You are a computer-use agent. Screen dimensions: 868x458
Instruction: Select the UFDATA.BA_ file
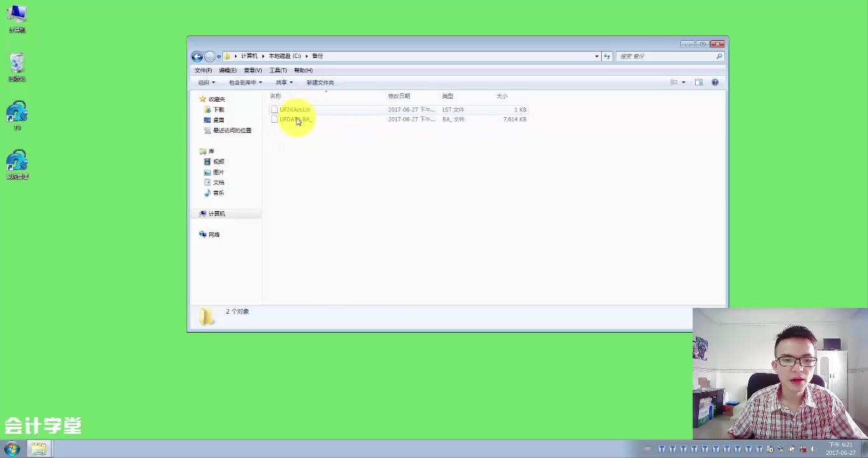click(296, 120)
